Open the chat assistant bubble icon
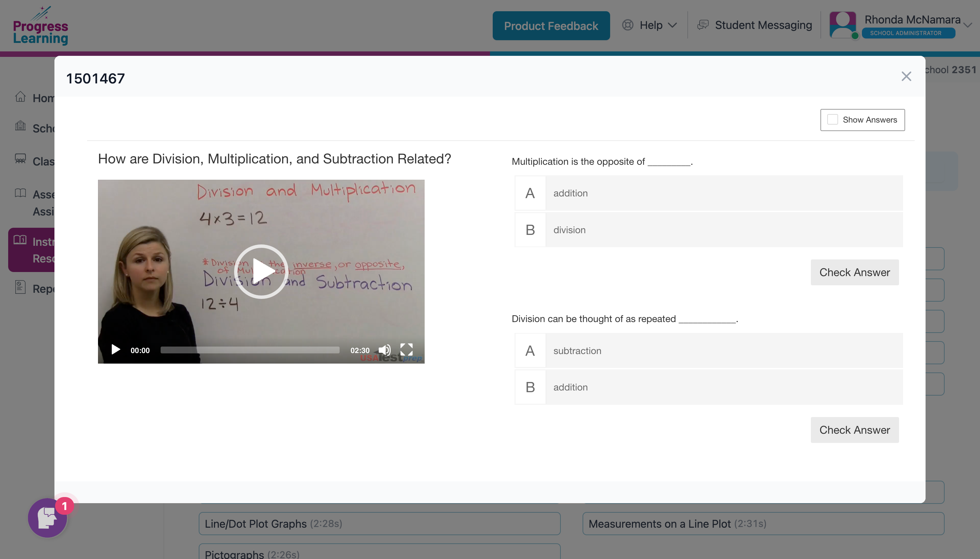This screenshot has height=559, width=980. [48, 517]
